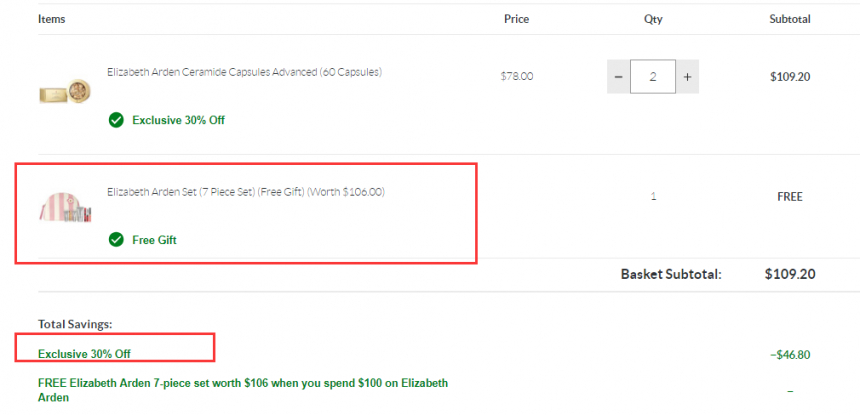Click the FREE Elizabeth Arden 7-piece set offer text
The image size is (860, 415).
click(243, 390)
